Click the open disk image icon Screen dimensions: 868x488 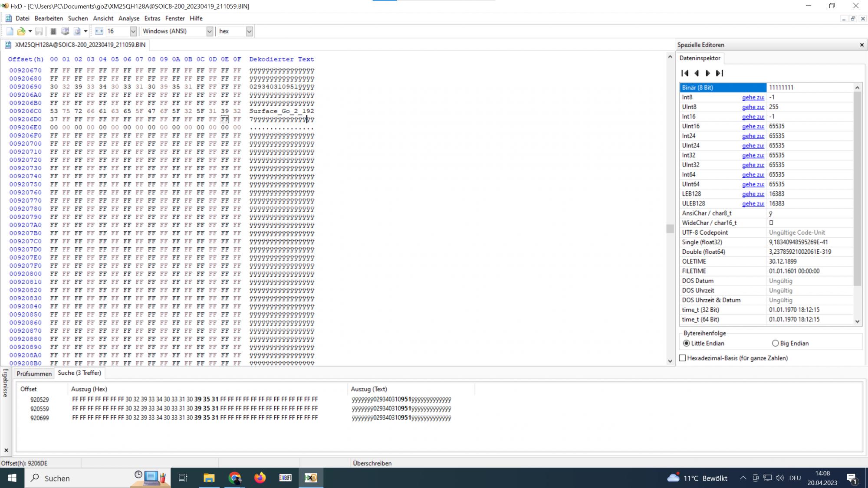pos(77,31)
